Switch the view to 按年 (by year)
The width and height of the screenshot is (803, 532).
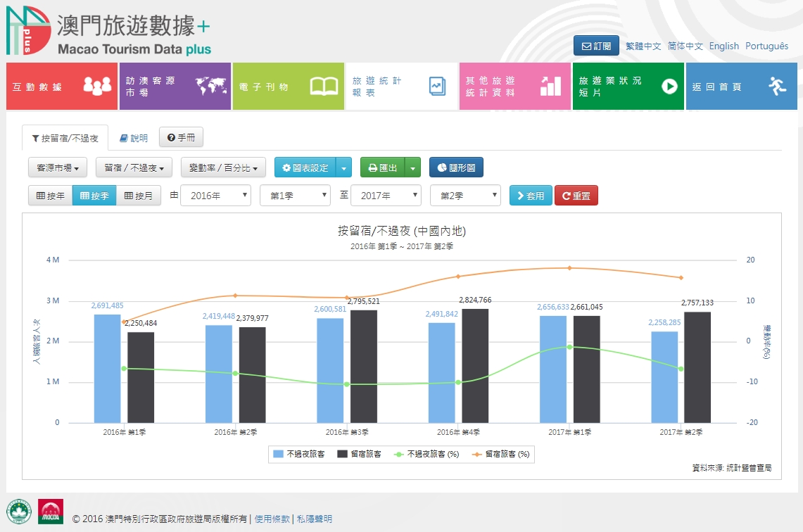[x=50, y=196]
